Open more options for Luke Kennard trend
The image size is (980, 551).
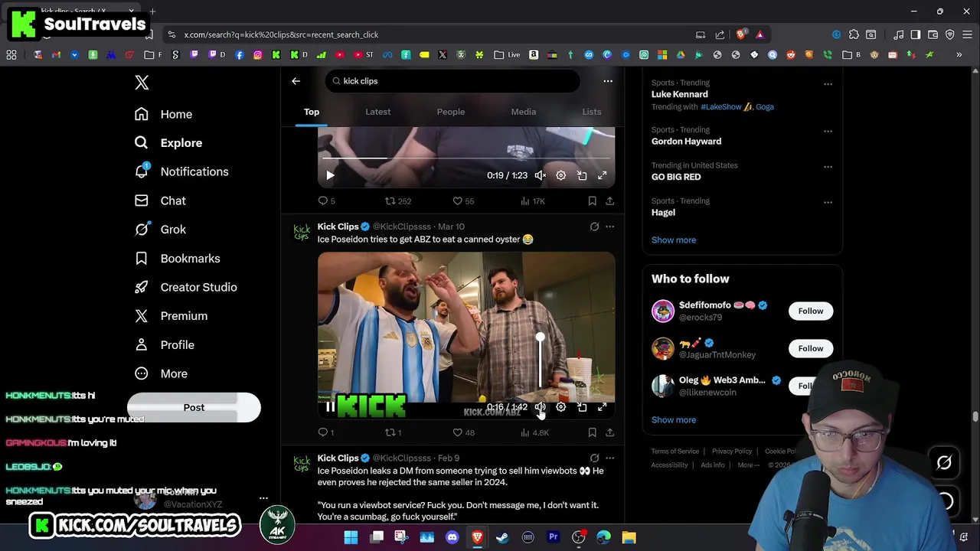[x=828, y=84]
